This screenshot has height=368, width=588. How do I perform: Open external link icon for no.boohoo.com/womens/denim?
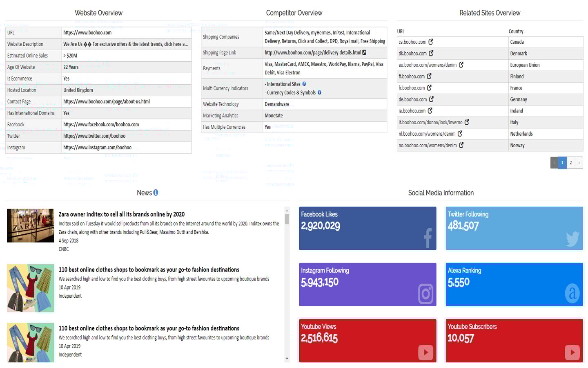click(461, 145)
